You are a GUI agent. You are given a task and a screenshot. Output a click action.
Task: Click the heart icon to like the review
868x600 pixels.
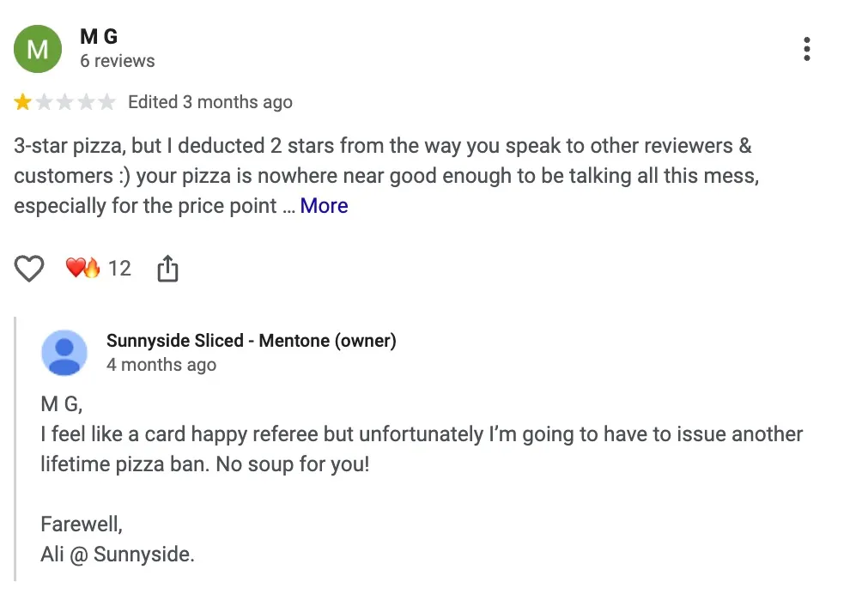(28, 268)
